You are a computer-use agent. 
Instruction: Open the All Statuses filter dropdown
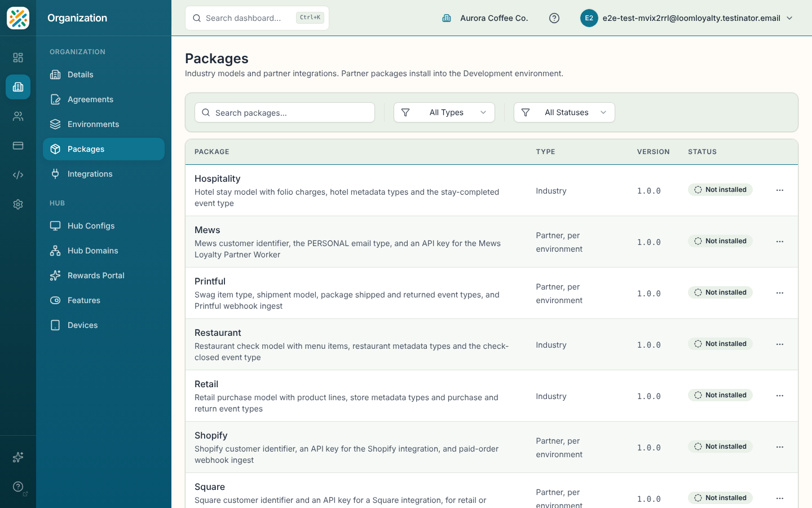(564, 112)
